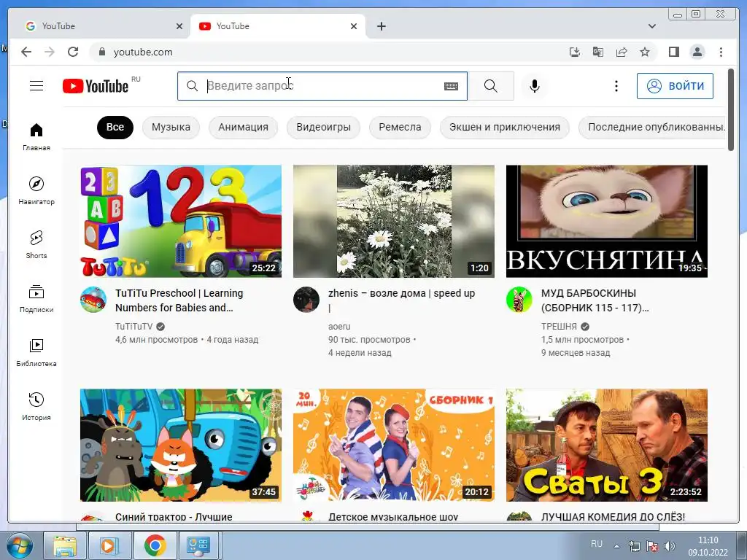Open Библиотека in sidebar
This screenshot has width=747, height=560.
point(36,352)
